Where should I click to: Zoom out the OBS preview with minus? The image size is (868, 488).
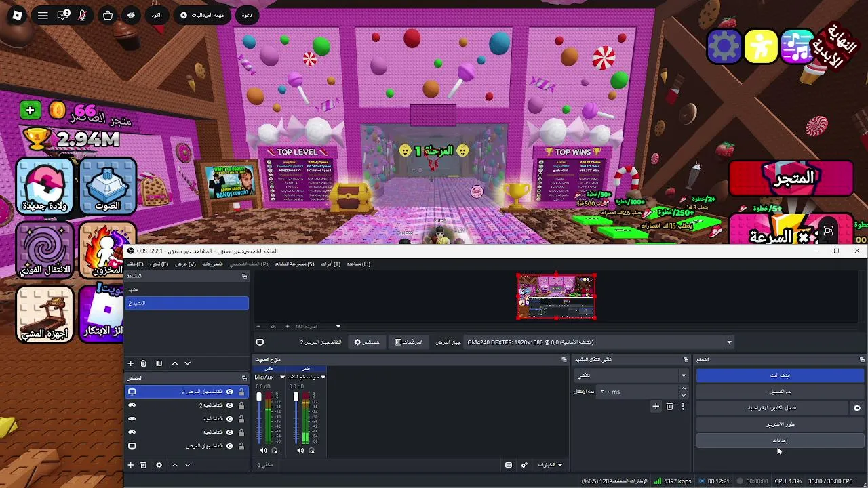pos(260,326)
